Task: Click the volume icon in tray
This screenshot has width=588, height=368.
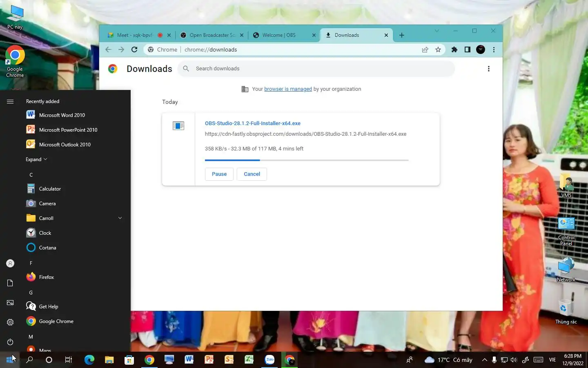Action: tap(514, 360)
